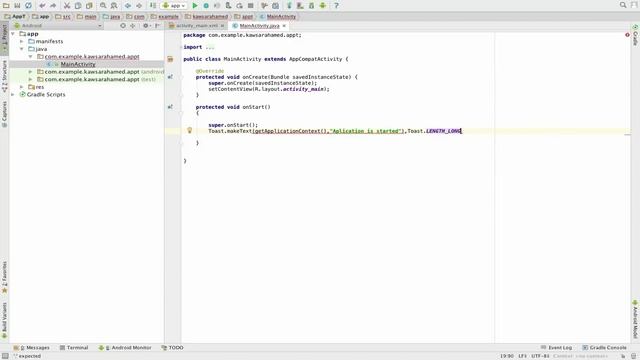Click the Synchronize refresh icon

coord(28,5)
